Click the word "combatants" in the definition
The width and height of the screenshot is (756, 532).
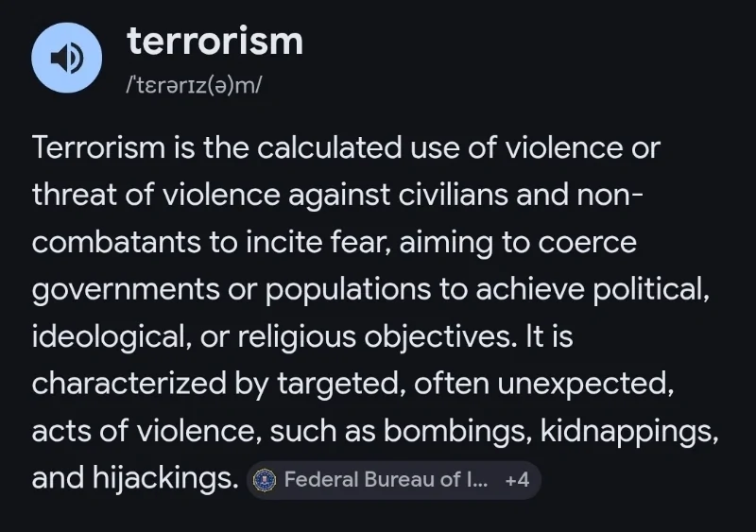116,243
